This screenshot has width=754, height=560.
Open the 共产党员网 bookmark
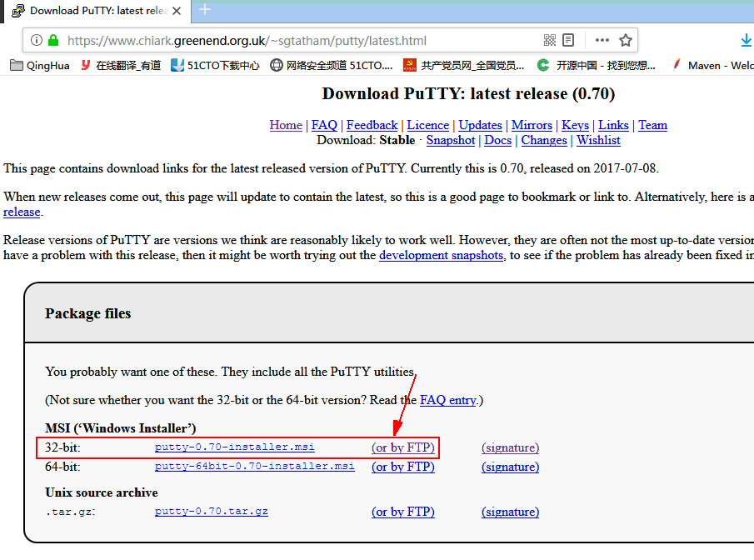pyautogui.click(x=463, y=66)
